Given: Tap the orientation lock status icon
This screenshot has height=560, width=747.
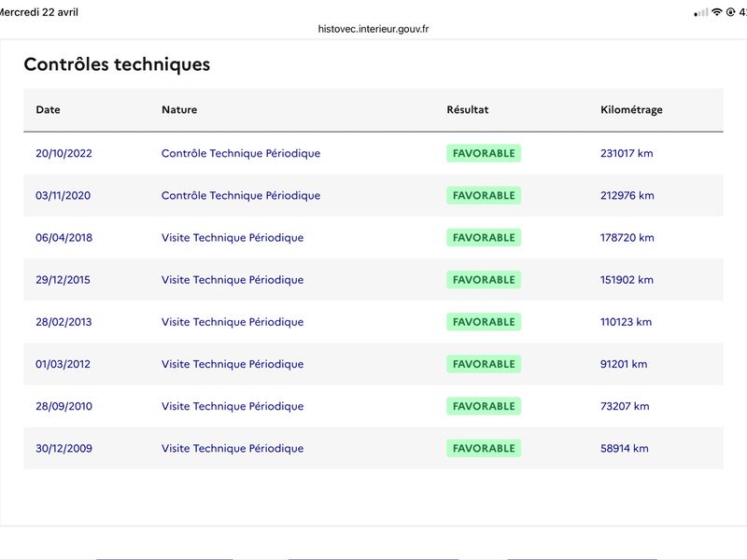Looking at the screenshot, I should coord(730,12).
